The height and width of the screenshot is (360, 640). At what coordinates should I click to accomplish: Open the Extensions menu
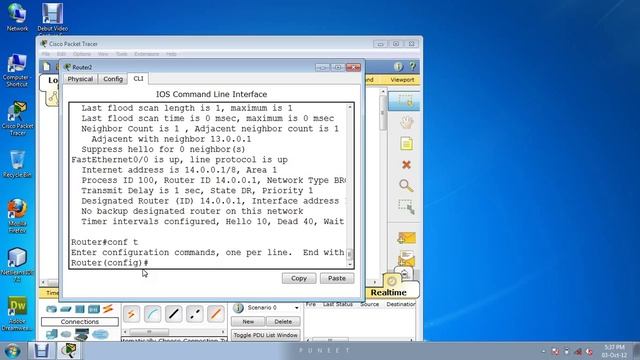click(147, 54)
